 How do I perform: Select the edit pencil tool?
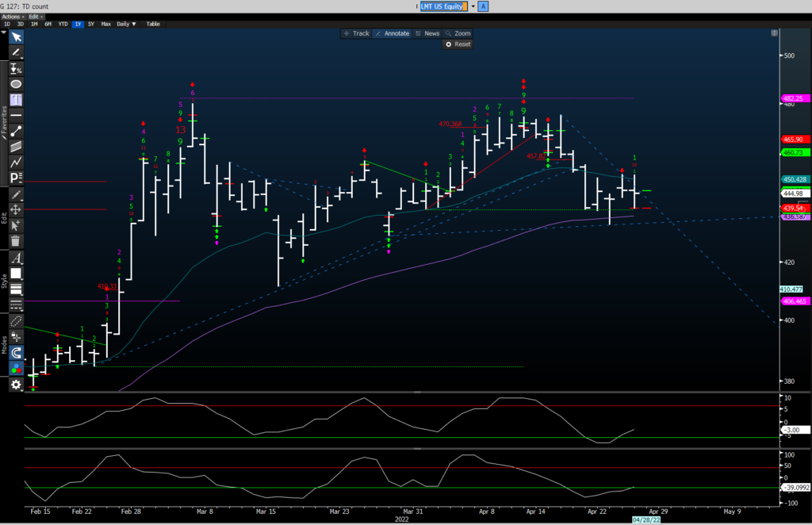(x=16, y=194)
